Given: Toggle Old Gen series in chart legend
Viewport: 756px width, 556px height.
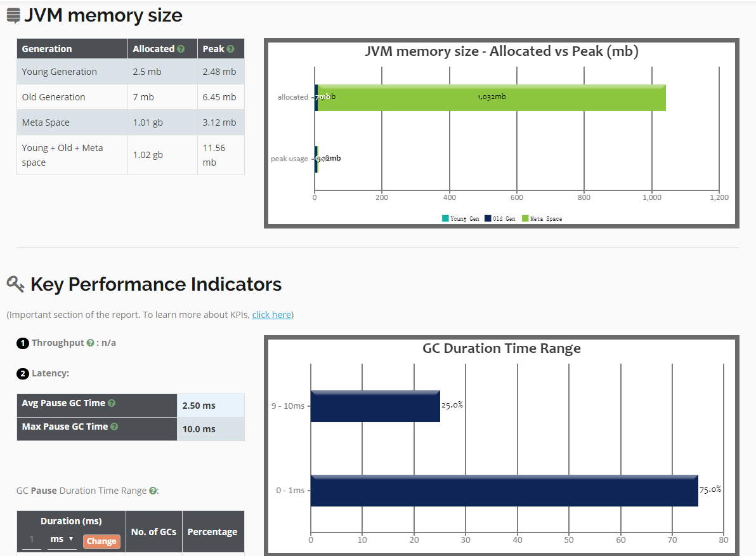Looking at the screenshot, I should (x=500, y=218).
